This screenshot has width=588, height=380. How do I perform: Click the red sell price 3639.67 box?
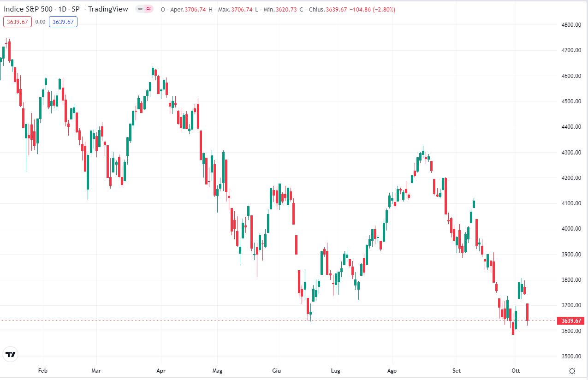[18, 22]
